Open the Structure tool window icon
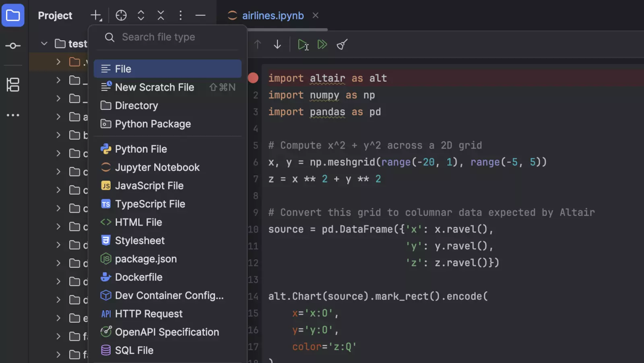Screen dimensions: 644x363 coord(13,85)
